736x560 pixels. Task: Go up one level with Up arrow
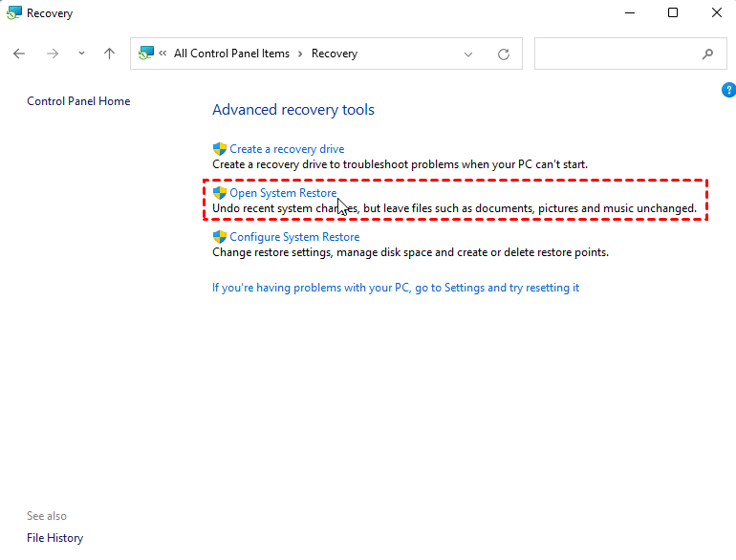click(109, 54)
